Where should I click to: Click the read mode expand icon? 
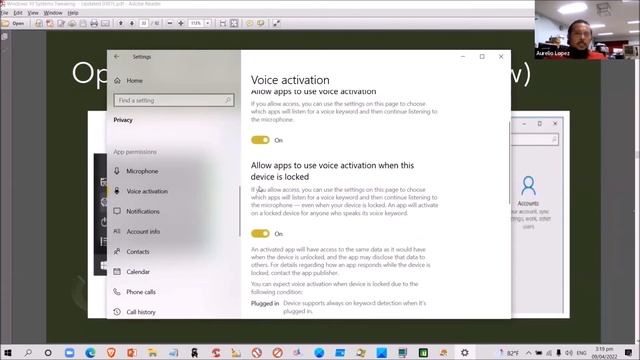[x=276, y=24]
